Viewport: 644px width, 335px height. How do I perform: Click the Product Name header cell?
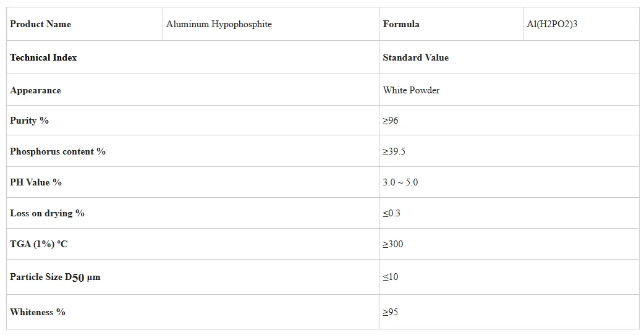(x=41, y=24)
